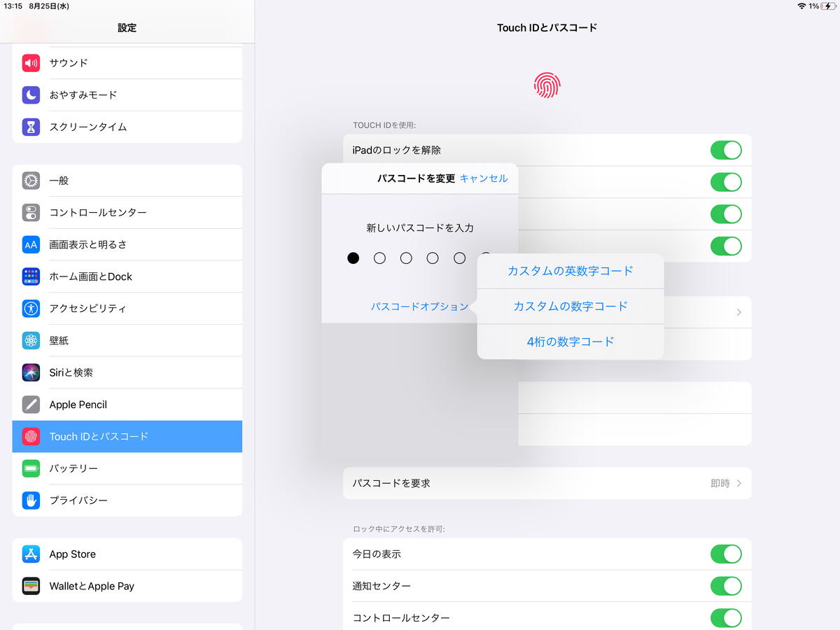Open バッテリー settings row
The width and height of the screenshot is (840, 630).
(127, 468)
